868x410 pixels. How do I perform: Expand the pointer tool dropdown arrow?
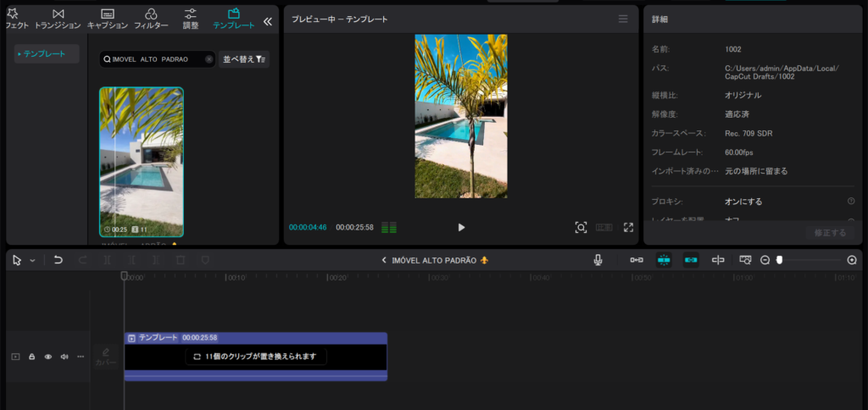click(x=33, y=261)
